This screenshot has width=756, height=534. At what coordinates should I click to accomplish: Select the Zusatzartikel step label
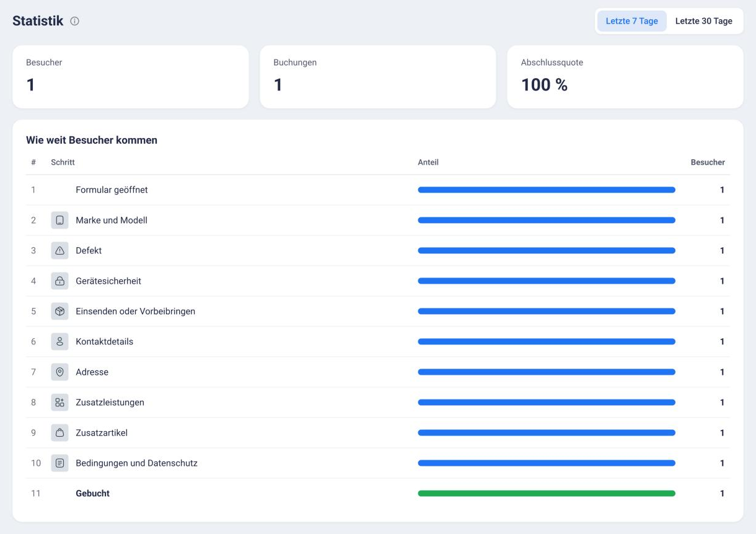[102, 432]
